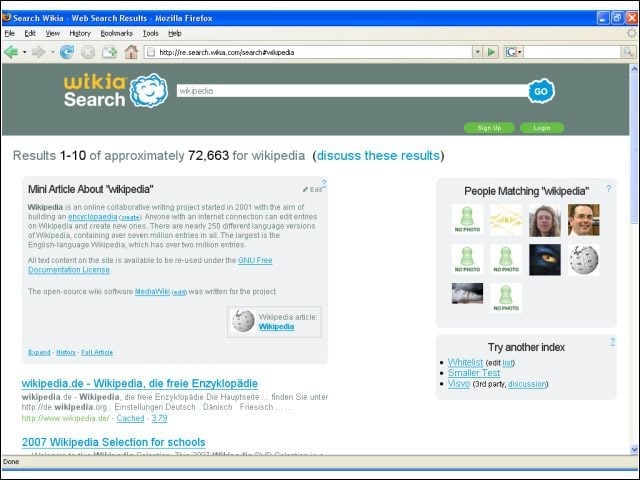Open a new tab with the toolbar icon
The image size is (640, 480).
click(x=109, y=52)
